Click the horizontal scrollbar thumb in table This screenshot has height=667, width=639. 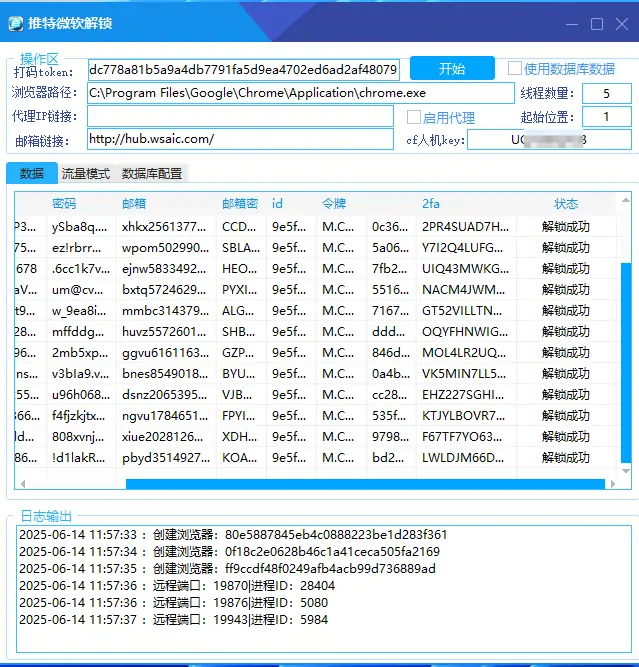pos(365,484)
